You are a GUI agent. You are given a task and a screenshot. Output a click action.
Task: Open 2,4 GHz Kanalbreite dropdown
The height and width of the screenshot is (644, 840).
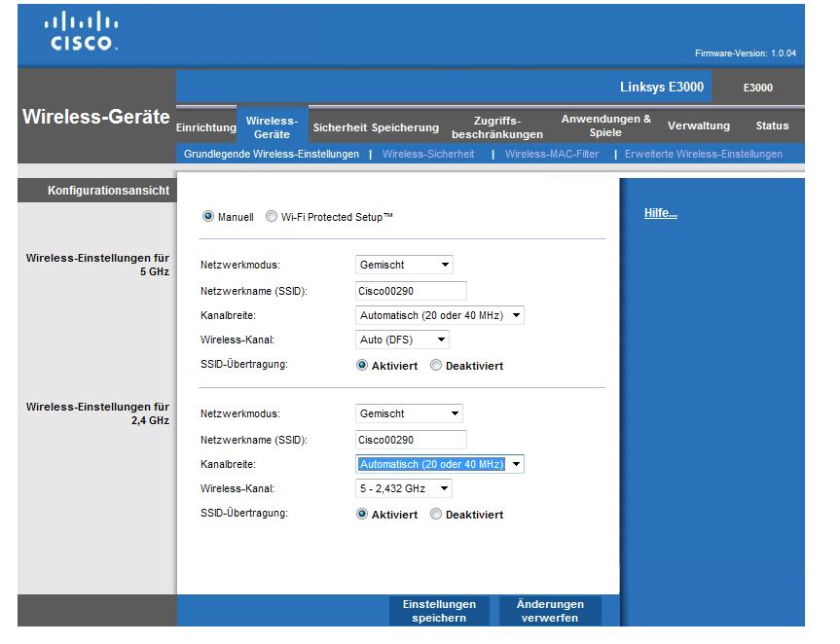pyautogui.click(x=439, y=464)
